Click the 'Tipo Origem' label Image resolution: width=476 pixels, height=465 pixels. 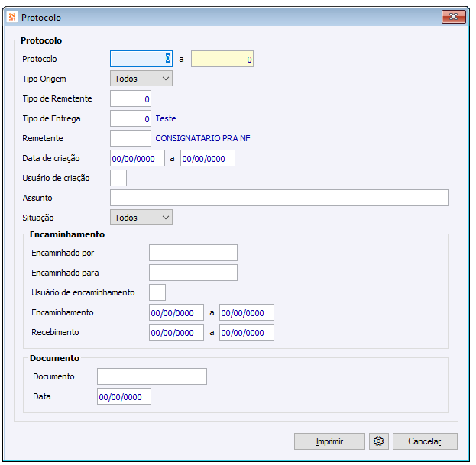tap(44, 79)
